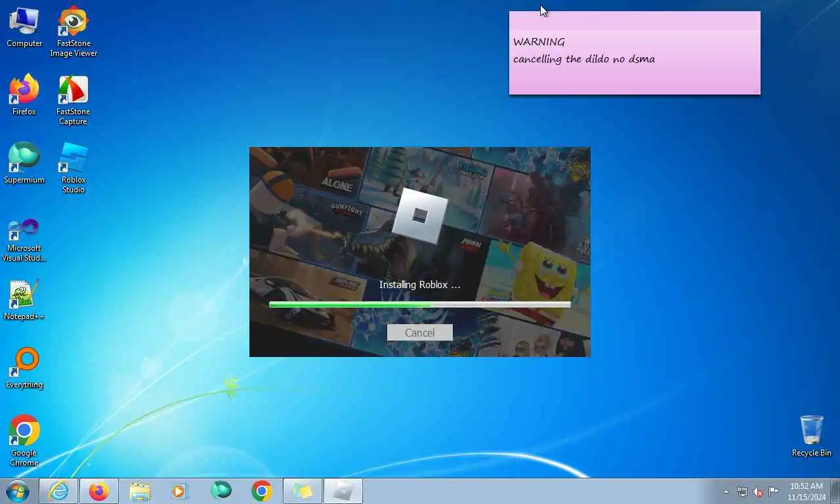Open Supermium from the taskbar
This screenshot has width=840, height=504.
tap(221, 491)
